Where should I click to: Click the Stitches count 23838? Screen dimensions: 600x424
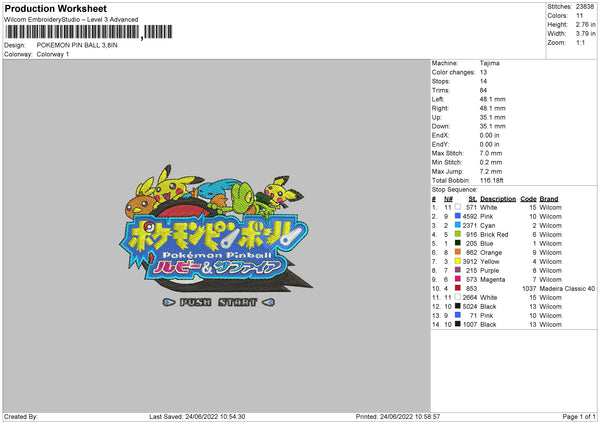click(585, 7)
